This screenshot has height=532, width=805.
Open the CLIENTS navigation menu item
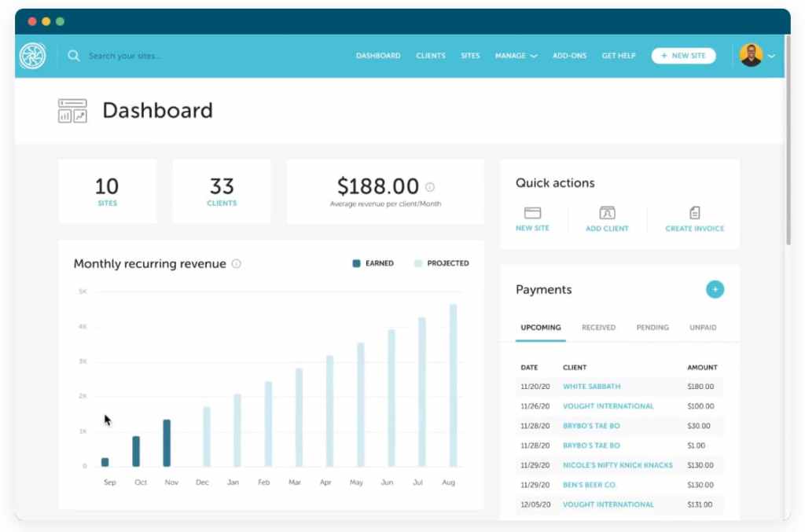click(x=430, y=56)
